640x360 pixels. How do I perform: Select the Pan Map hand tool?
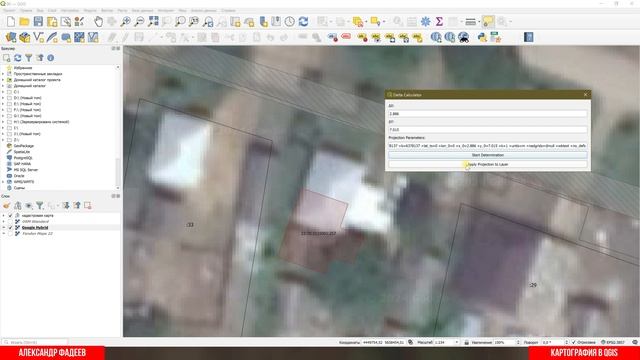tap(98, 22)
